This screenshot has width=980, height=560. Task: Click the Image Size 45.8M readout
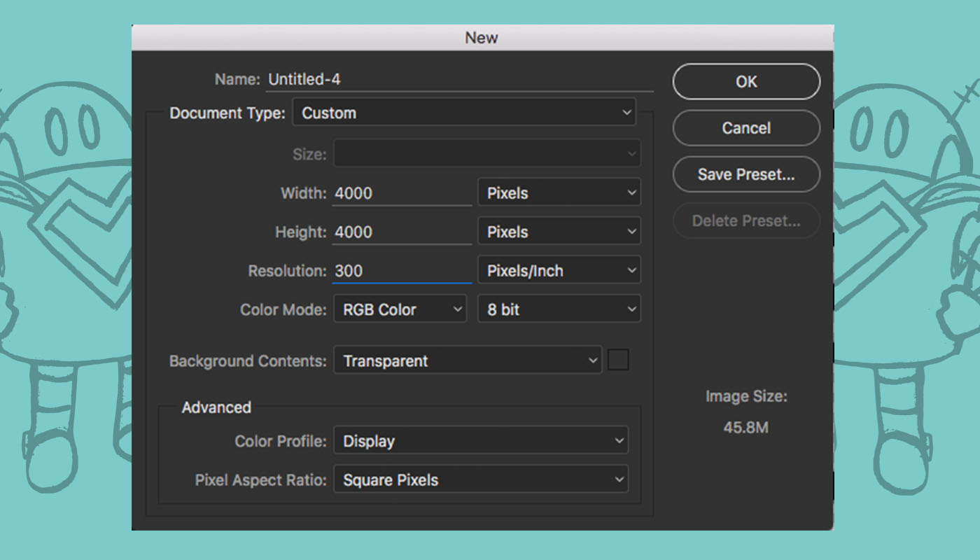[x=745, y=427]
